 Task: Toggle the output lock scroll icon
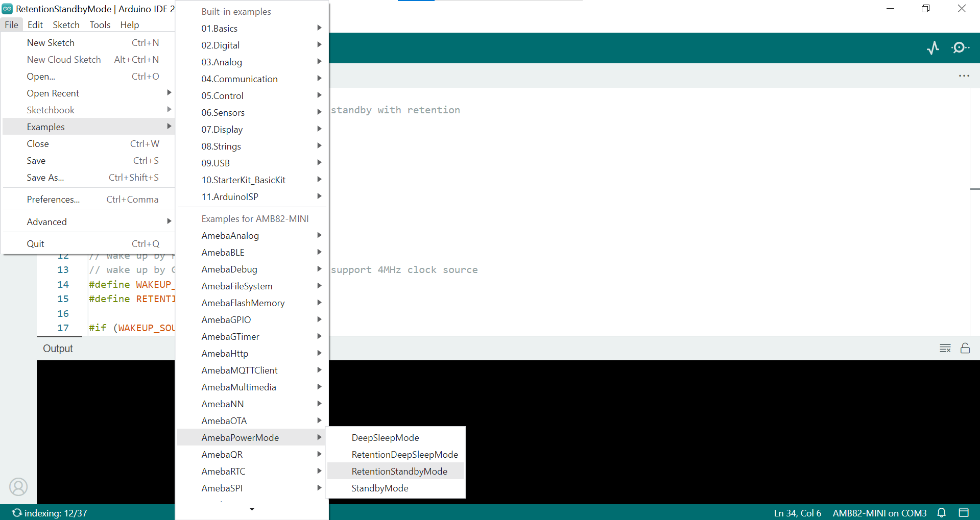click(965, 348)
